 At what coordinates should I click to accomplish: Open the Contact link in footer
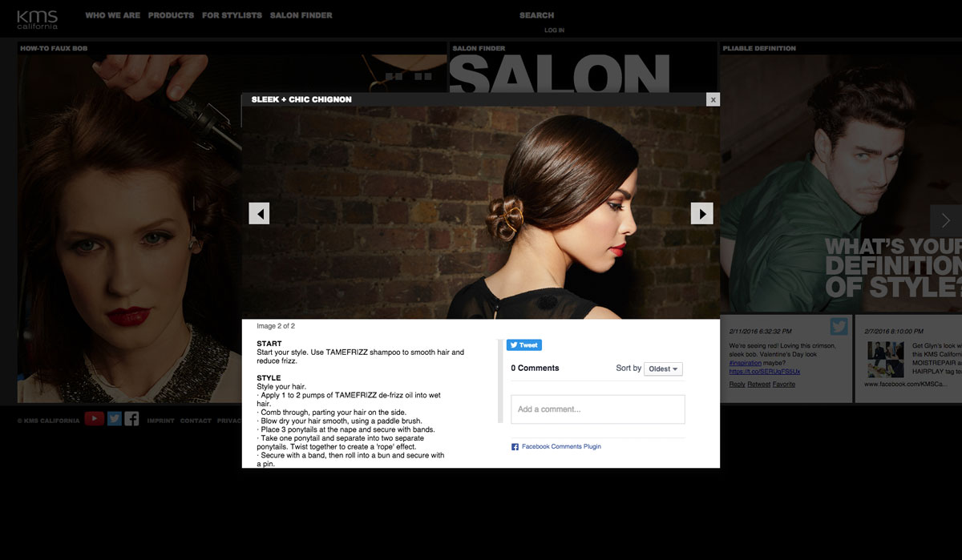tap(196, 421)
